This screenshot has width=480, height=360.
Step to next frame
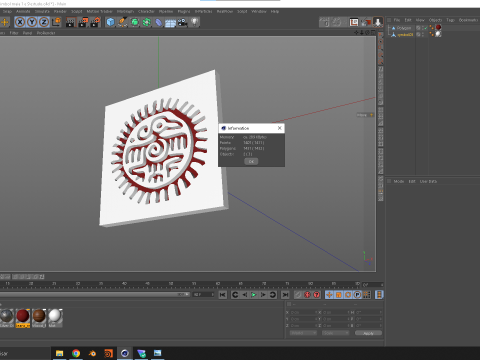coord(263,295)
